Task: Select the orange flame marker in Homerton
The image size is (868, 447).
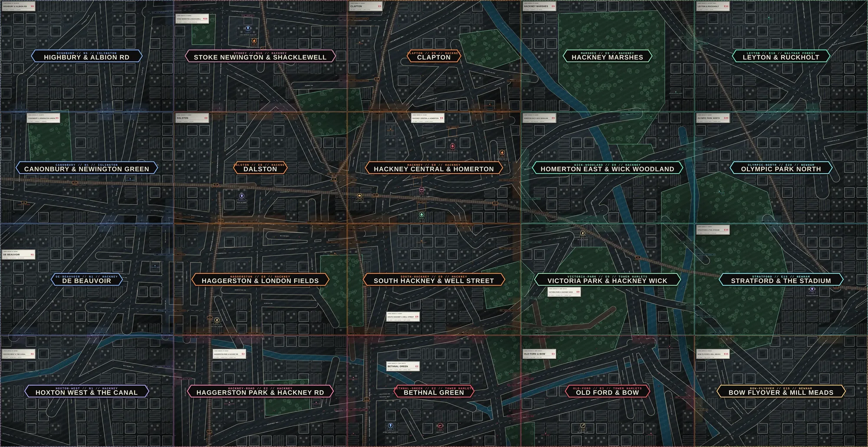Action: click(502, 152)
